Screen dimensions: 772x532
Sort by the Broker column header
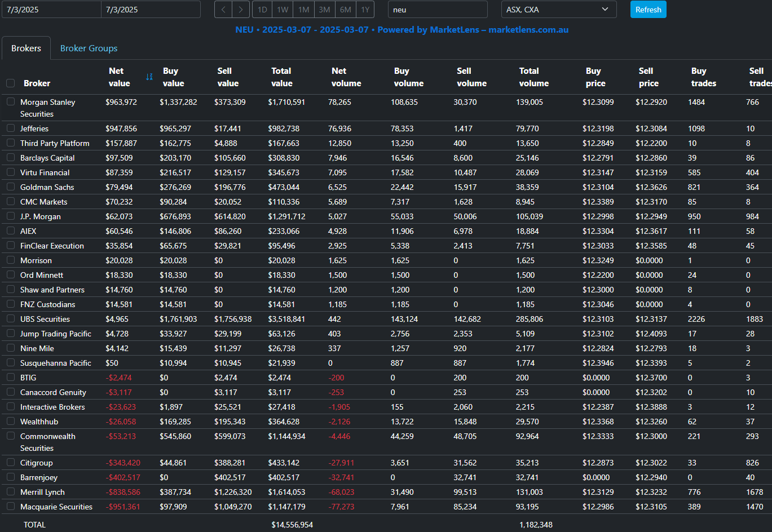point(37,83)
